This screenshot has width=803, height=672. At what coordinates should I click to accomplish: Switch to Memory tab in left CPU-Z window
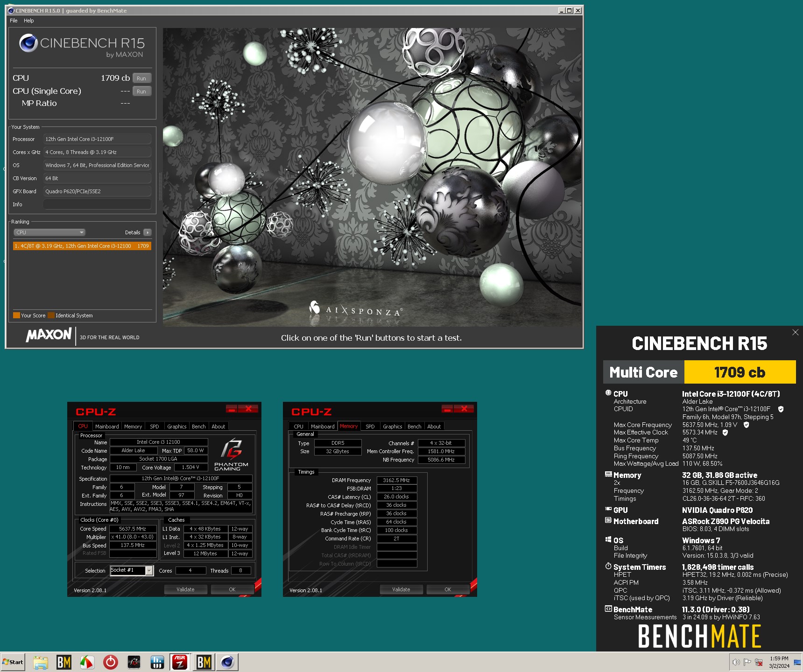[x=133, y=427]
